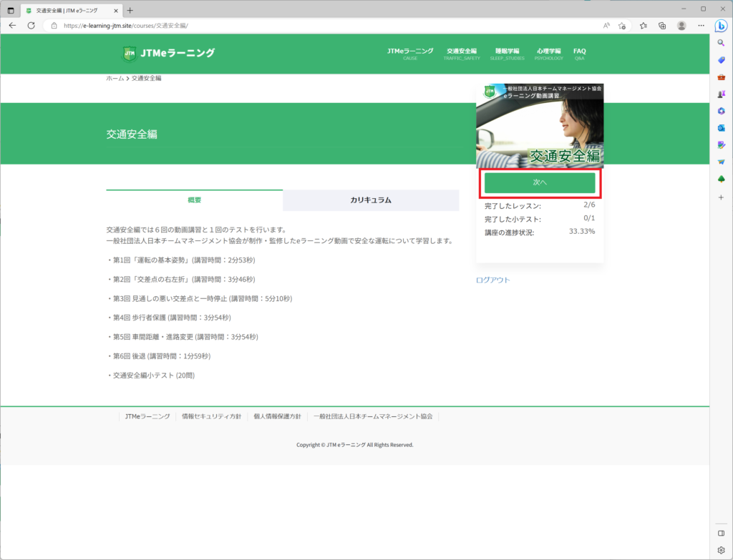Click the 交通安全編 course thumbnail image
Image resolution: width=733 pixels, height=560 pixels.
(540, 125)
